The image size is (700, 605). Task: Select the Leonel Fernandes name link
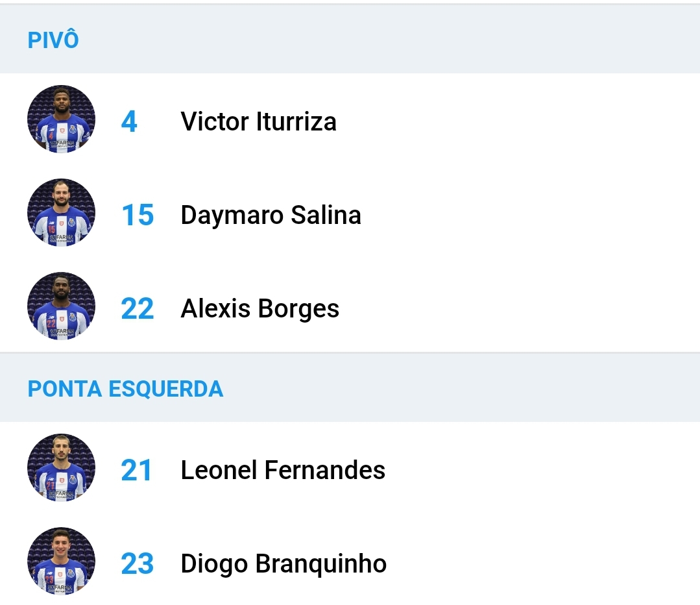click(x=283, y=470)
